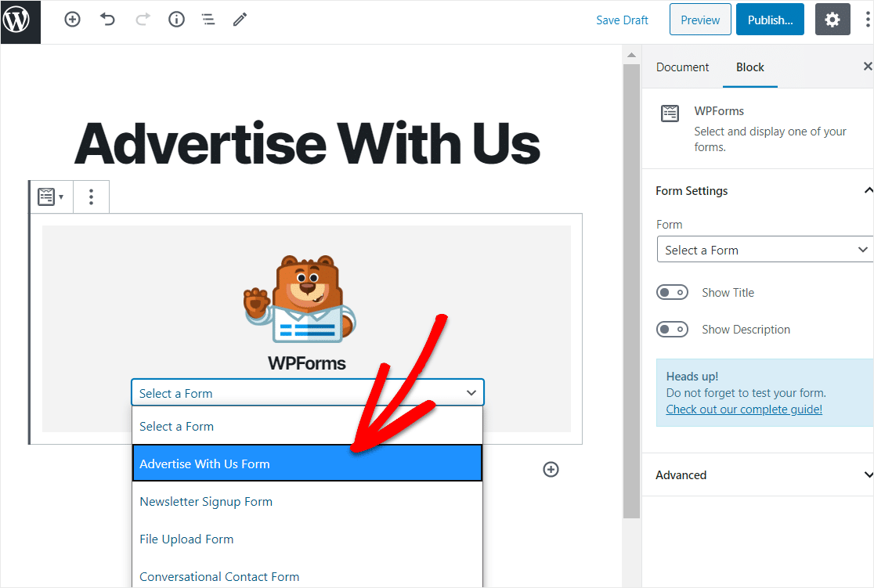Click the Advertise With Us page title
874x588 pixels.
point(307,143)
